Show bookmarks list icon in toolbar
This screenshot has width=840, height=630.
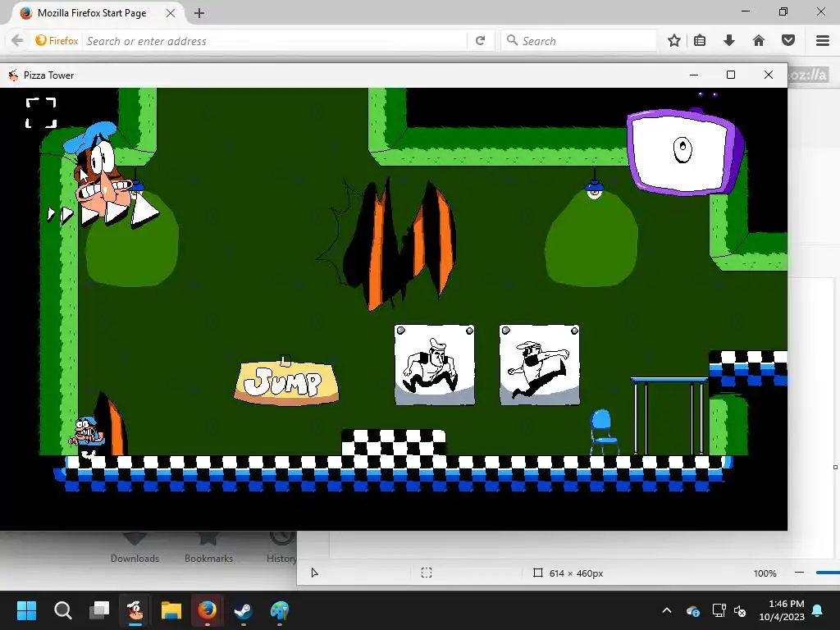coord(700,41)
